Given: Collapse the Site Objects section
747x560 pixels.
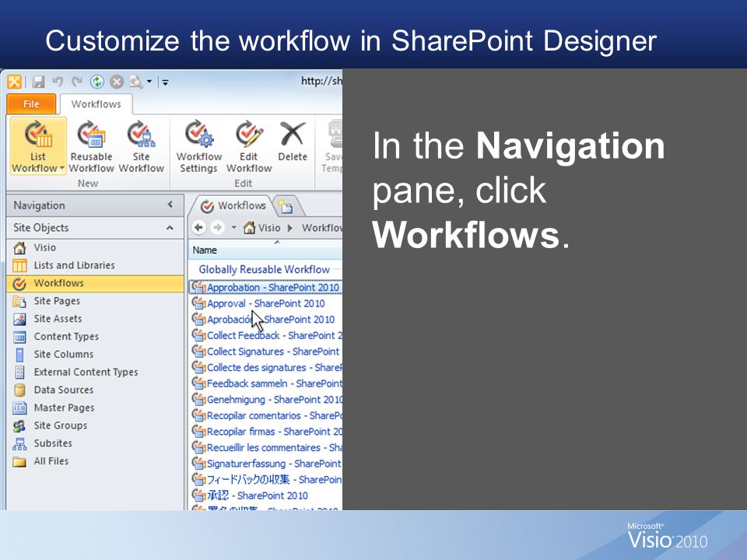Looking at the screenshot, I should (x=170, y=228).
